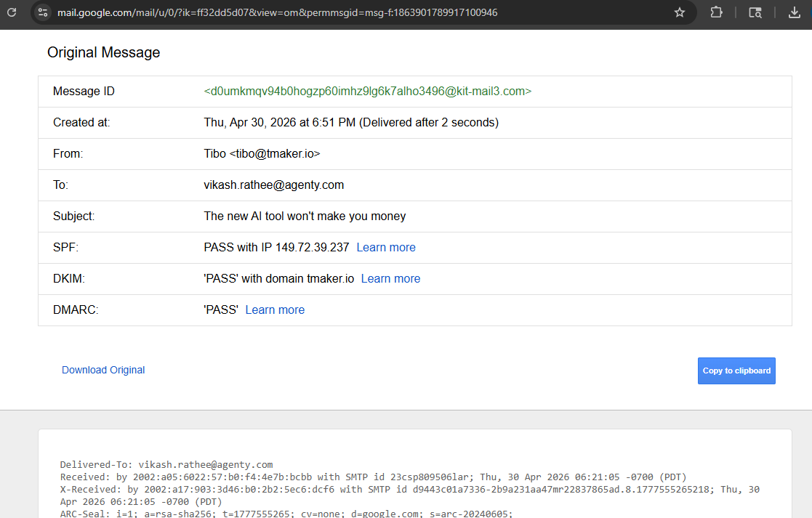Click the subject 'The new AI tool won't make you money'
This screenshot has width=812, height=518.
pos(305,216)
